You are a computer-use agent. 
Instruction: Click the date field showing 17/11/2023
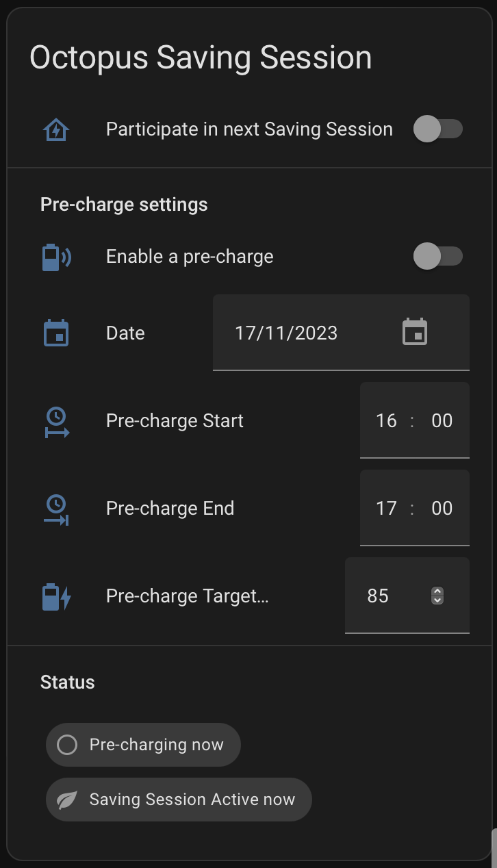pyautogui.click(x=341, y=333)
